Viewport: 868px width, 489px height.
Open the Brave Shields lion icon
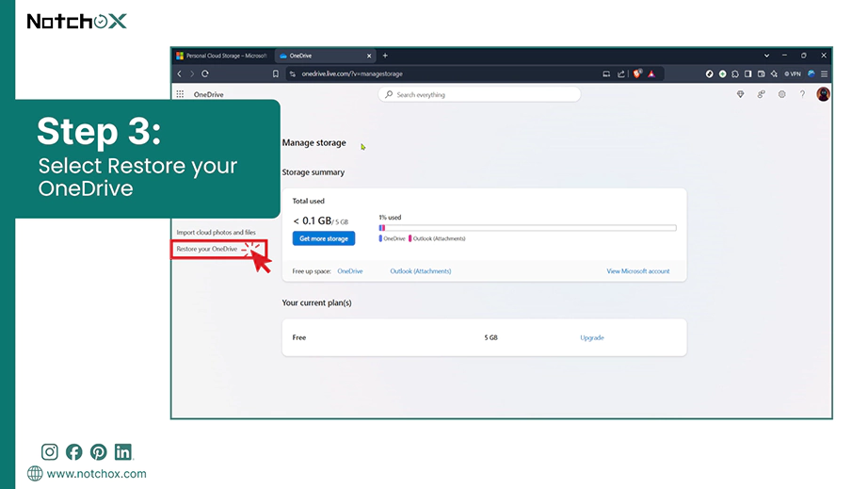point(637,73)
